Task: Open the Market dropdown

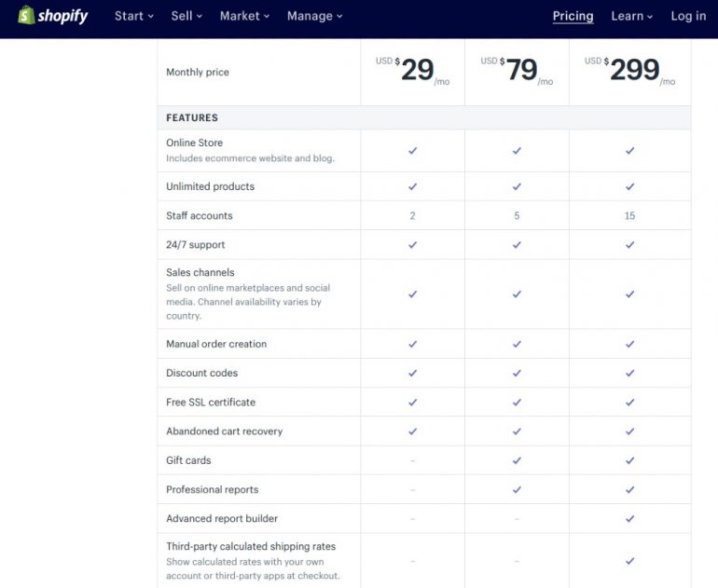Action: (244, 16)
